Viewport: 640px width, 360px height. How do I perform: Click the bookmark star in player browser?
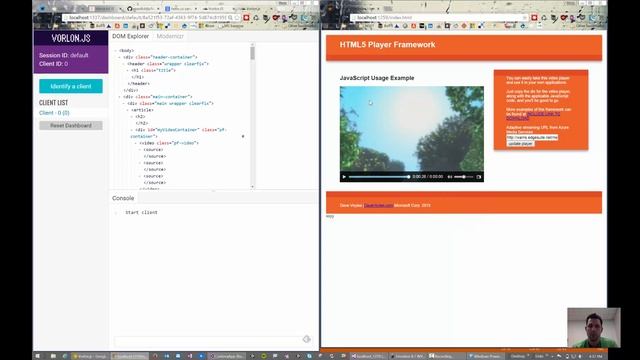coord(524,18)
